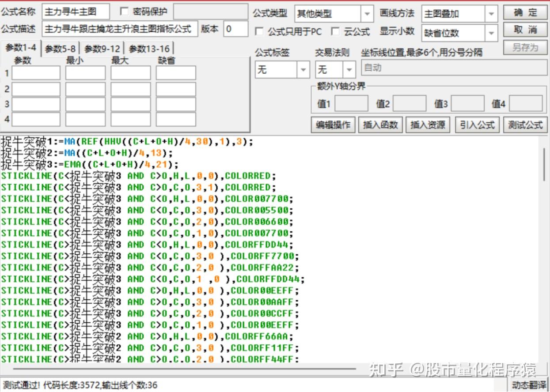Image resolution: width=550 pixels, height=392 pixels.
Task: Switch to the 参数13-16 tab
Action: pyautogui.click(x=149, y=49)
